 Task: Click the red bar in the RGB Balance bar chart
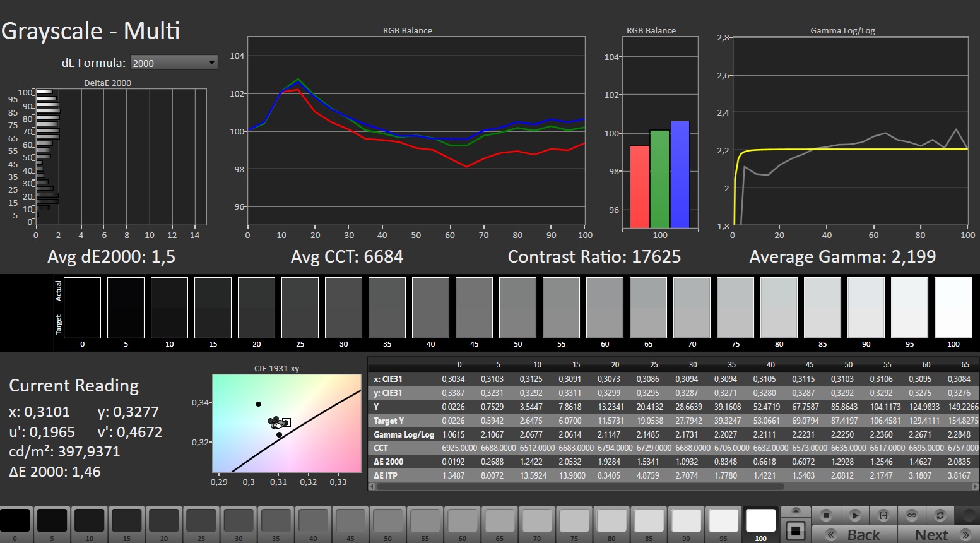point(639,187)
